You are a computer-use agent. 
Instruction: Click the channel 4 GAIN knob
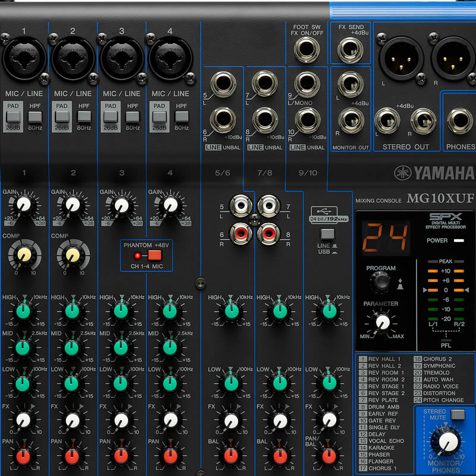170,205
